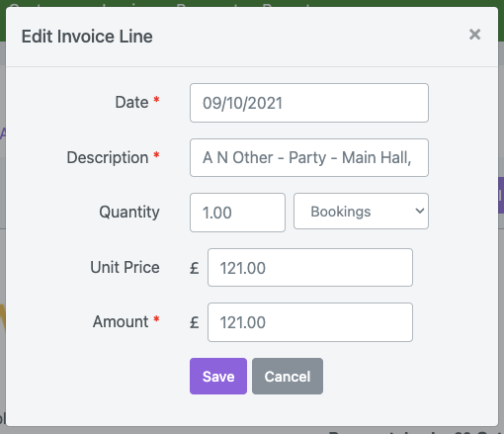Viewport: 504px width, 434px height.
Task: Click the chevron arrow on Bookings select
Action: 419,211
